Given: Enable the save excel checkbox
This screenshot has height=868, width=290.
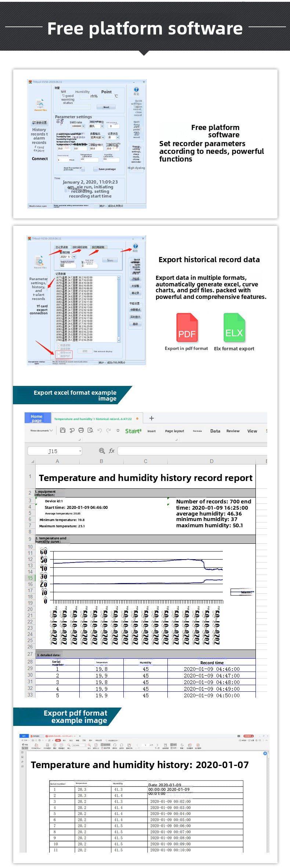Looking at the screenshot, I should click(58, 352).
